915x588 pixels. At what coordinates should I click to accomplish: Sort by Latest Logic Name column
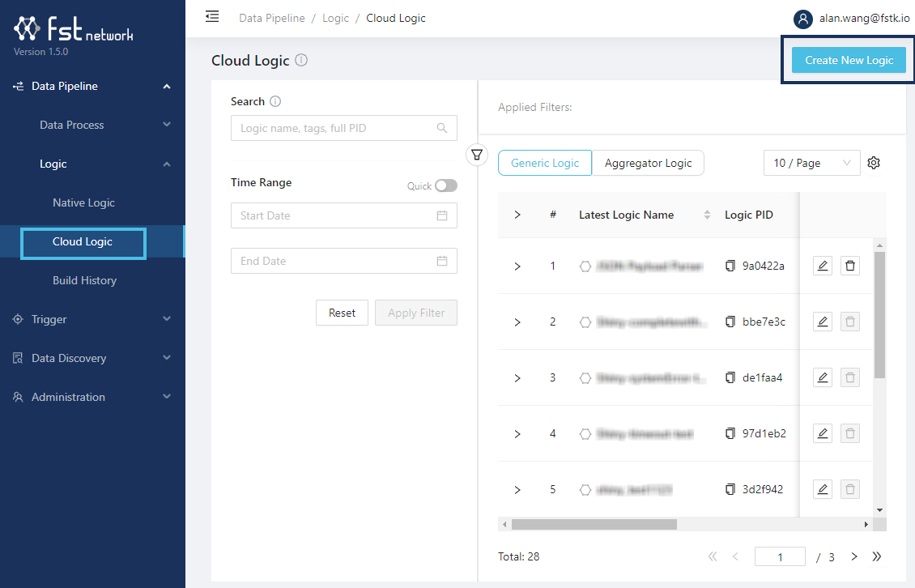[707, 215]
